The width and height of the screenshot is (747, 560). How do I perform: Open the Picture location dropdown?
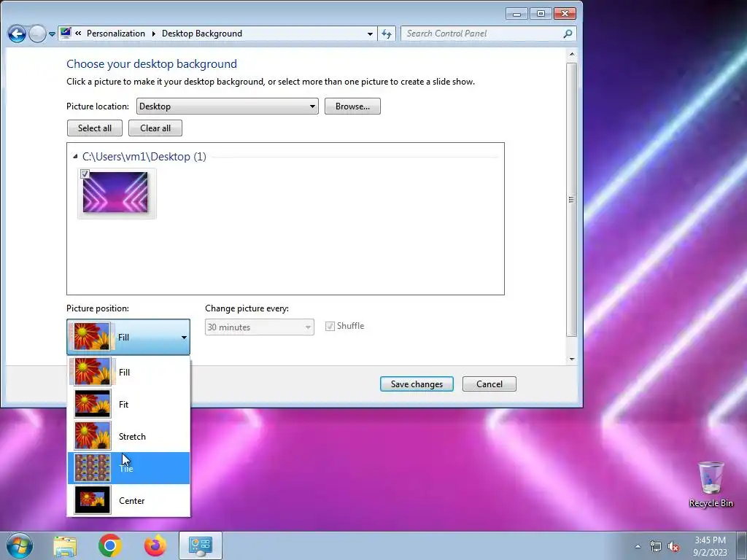coord(228,106)
